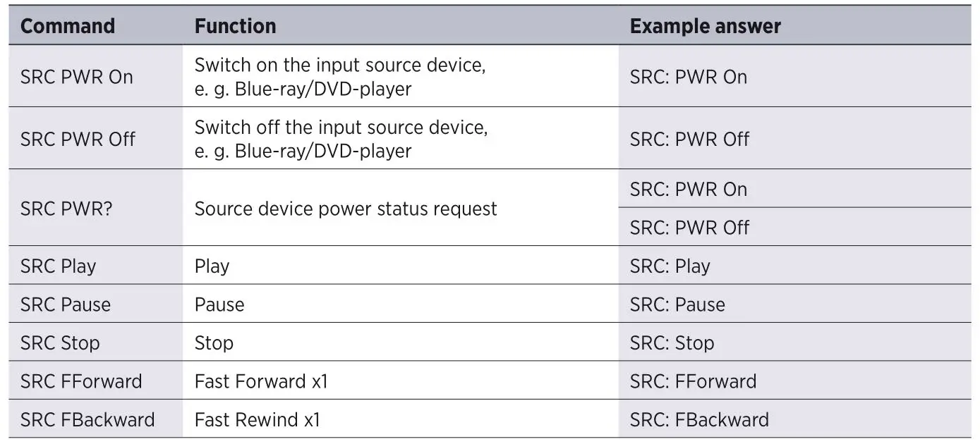Click the "Example answer" column header

[705, 26]
